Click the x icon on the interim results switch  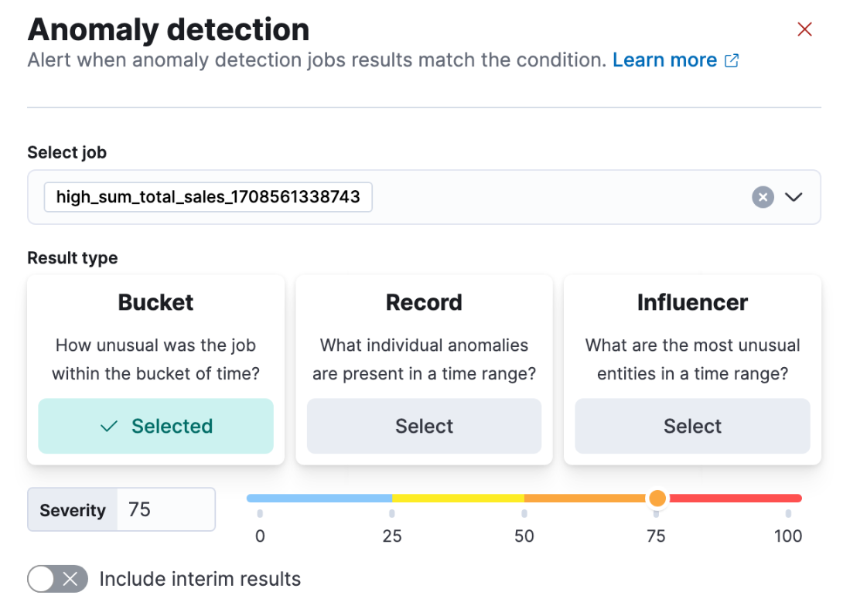[x=70, y=579]
